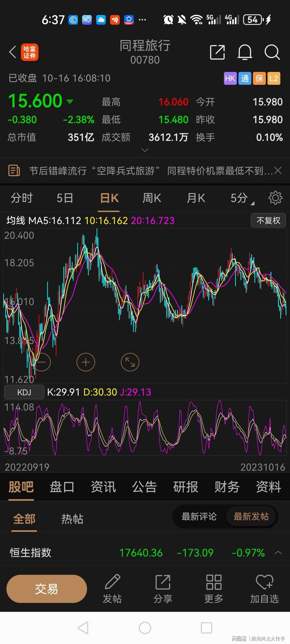The width and height of the screenshot is (290, 644).
Task: Tap the 通 connect badge
Action: [245, 79]
